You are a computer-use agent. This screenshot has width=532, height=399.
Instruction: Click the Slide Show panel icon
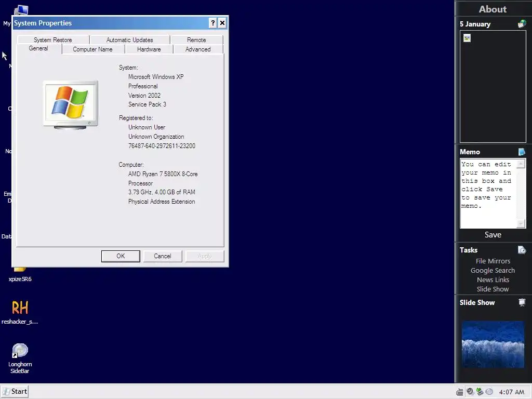[x=522, y=302]
